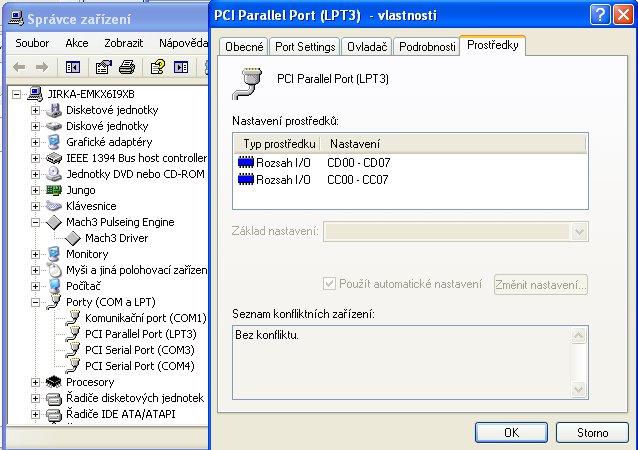Click the Storno button

pyautogui.click(x=592, y=433)
